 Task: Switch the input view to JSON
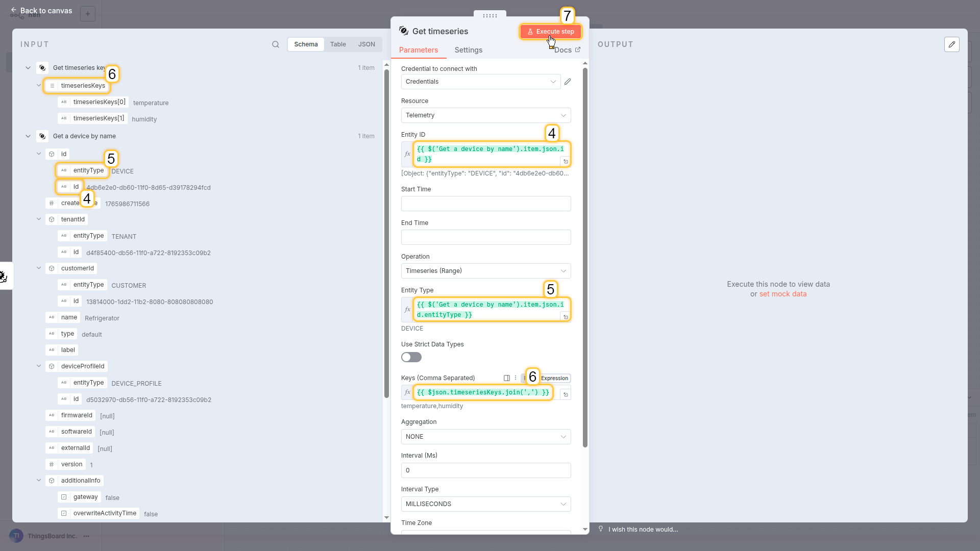[x=366, y=44]
